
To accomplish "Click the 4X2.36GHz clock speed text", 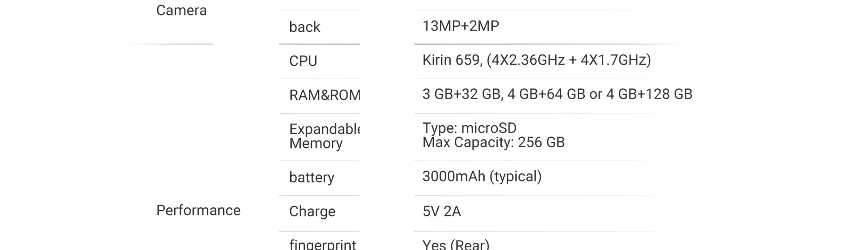I will 528,60.
